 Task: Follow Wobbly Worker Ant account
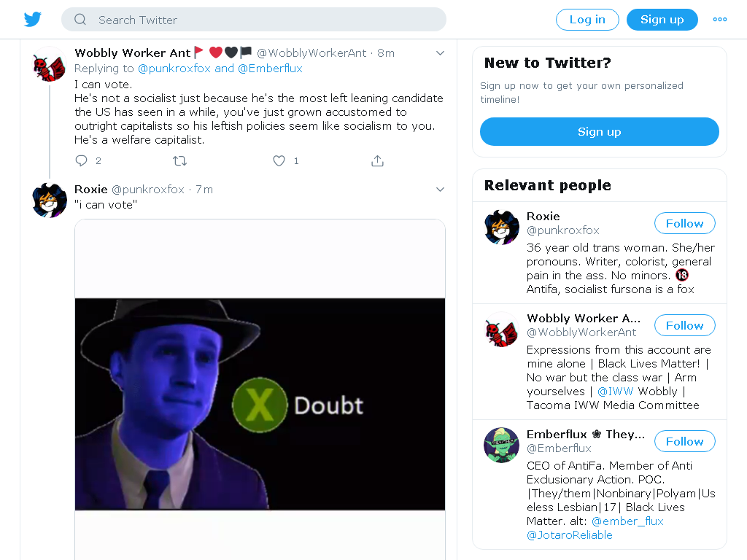[x=684, y=325]
